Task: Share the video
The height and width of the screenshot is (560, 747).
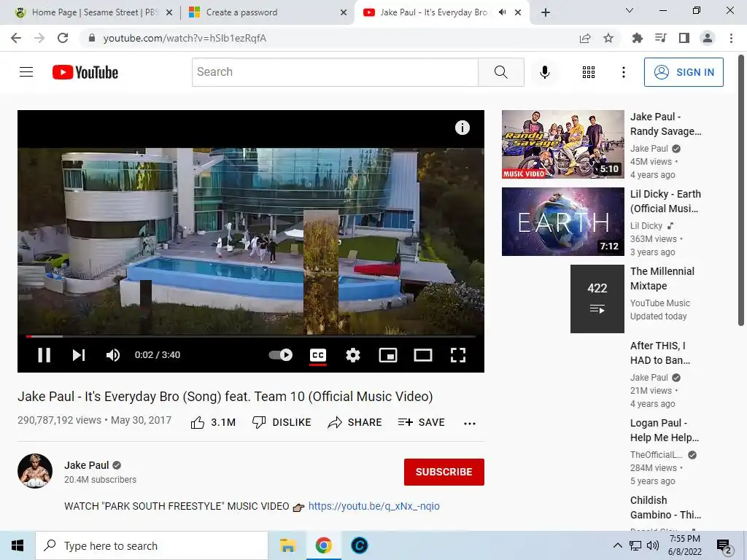Action: [x=355, y=422]
